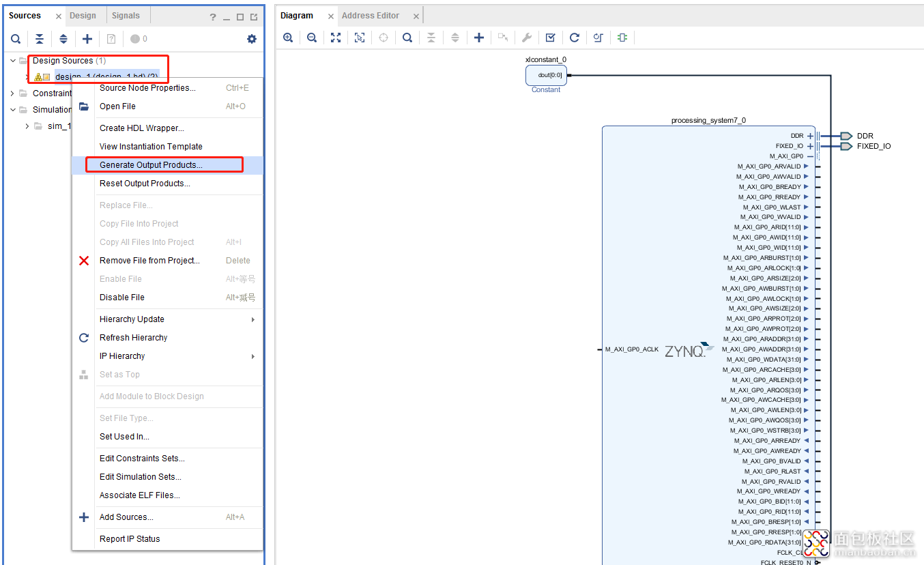Zoom out on the block diagram
Image resolution: width=924 pixels, height=565 pixels.
pyautogui.click(x=312, y=38)
